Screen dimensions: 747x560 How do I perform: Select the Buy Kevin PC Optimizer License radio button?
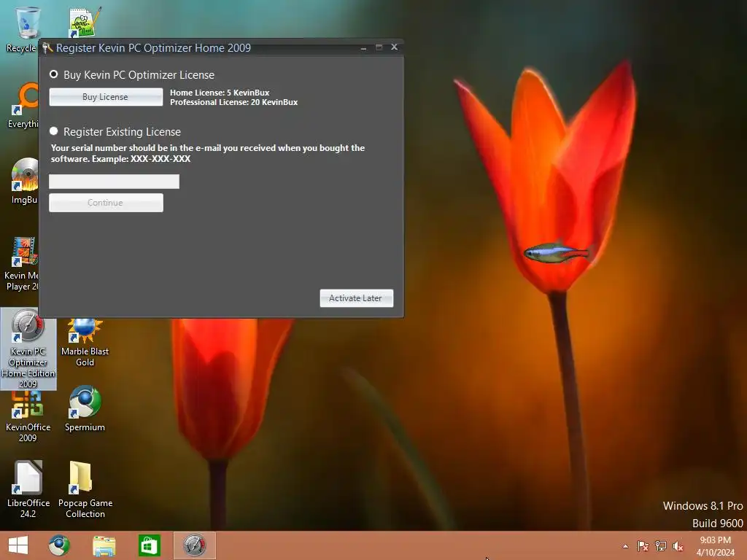(54, 74)
